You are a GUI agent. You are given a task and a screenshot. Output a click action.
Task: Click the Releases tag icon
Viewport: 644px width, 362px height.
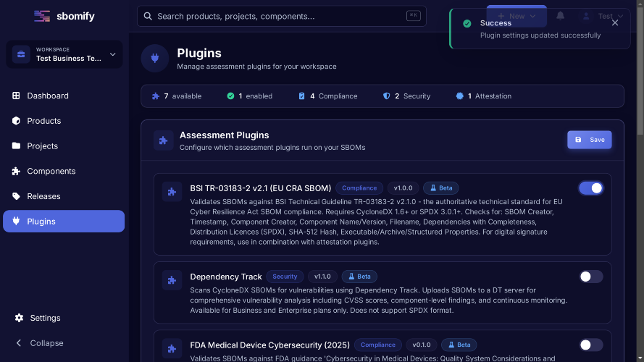coord(16,196)
